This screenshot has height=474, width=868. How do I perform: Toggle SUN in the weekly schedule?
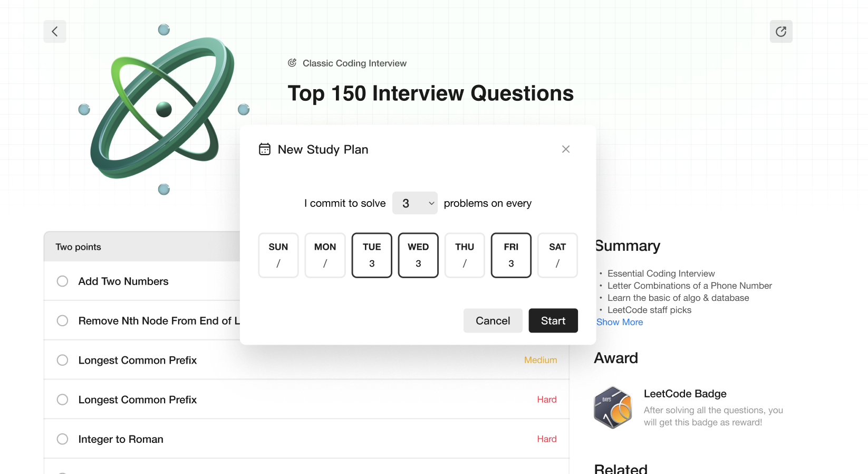click(x=278, y=255)
